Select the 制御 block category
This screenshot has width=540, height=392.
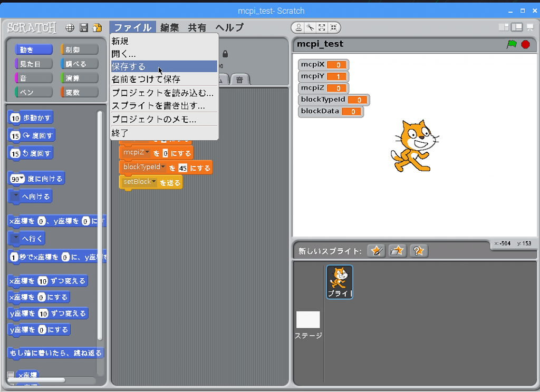click(80, 50)
